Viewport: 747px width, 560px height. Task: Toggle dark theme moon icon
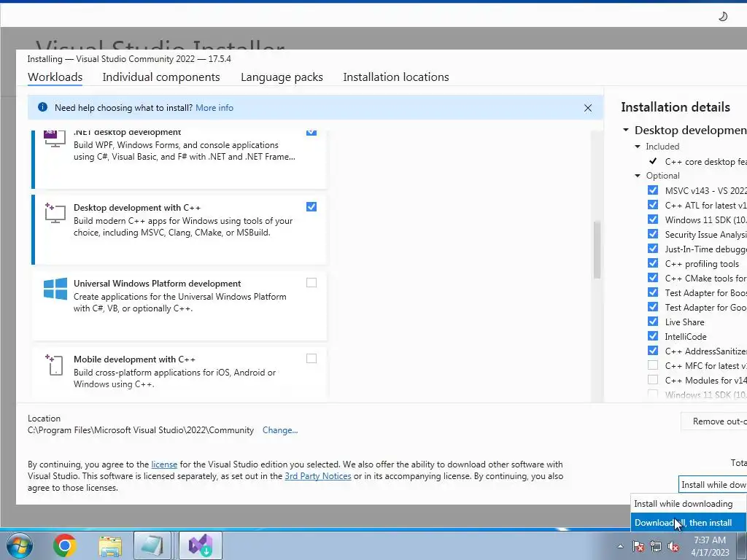click(x=723, y=17)
